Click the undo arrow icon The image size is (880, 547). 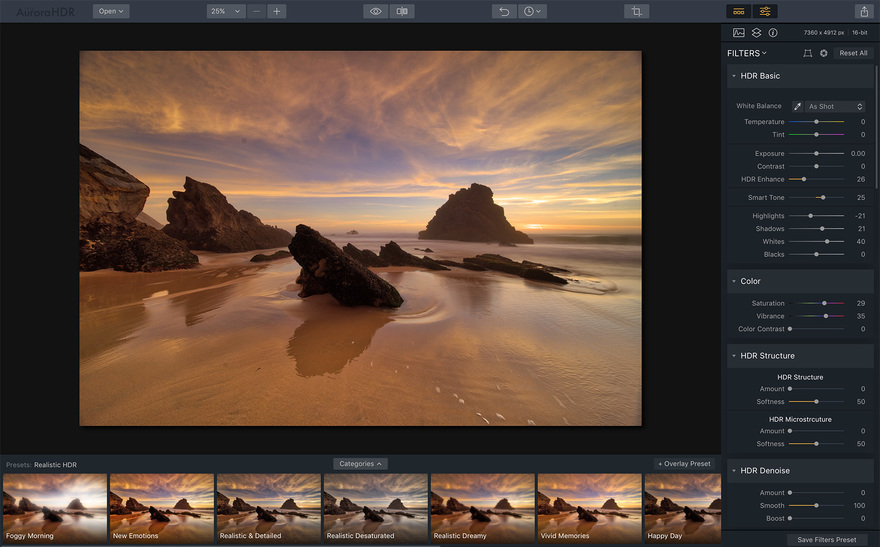point(504,11)
